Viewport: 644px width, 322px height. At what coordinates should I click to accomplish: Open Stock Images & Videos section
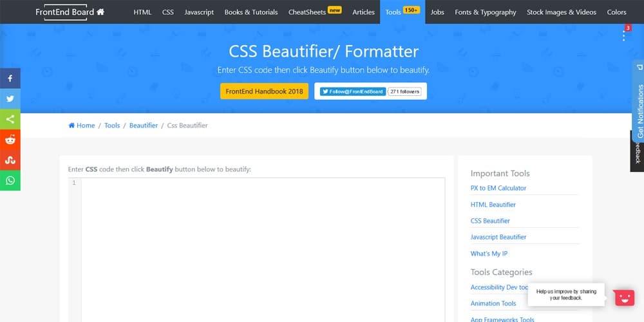562,12
